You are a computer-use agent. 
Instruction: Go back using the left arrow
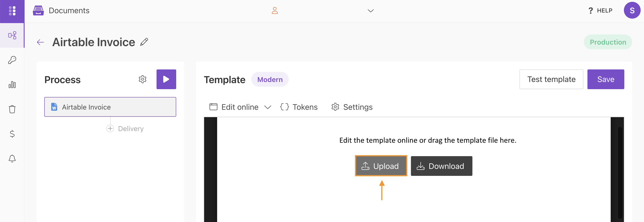(40, 42)
